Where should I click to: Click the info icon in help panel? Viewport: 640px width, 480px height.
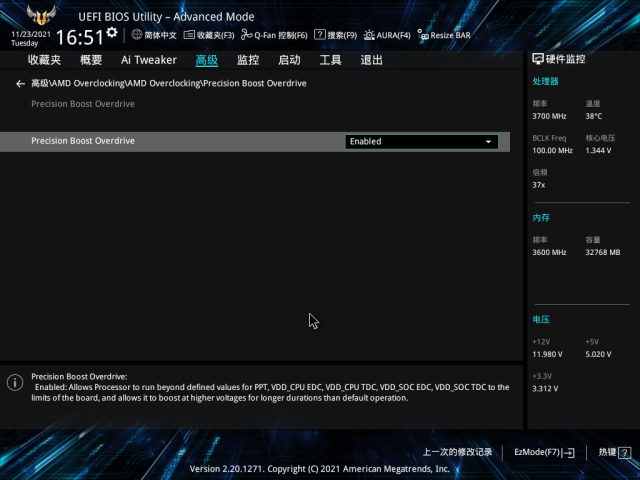tap(15, 382)
